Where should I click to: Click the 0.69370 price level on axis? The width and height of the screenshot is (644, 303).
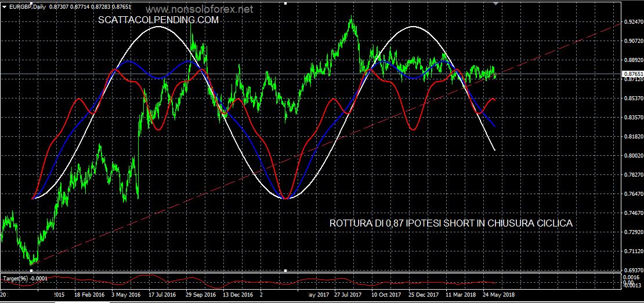(x=632, y=271)
